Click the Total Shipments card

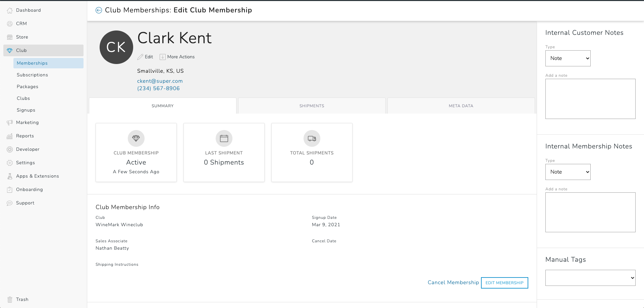click(x=312, y=152)
